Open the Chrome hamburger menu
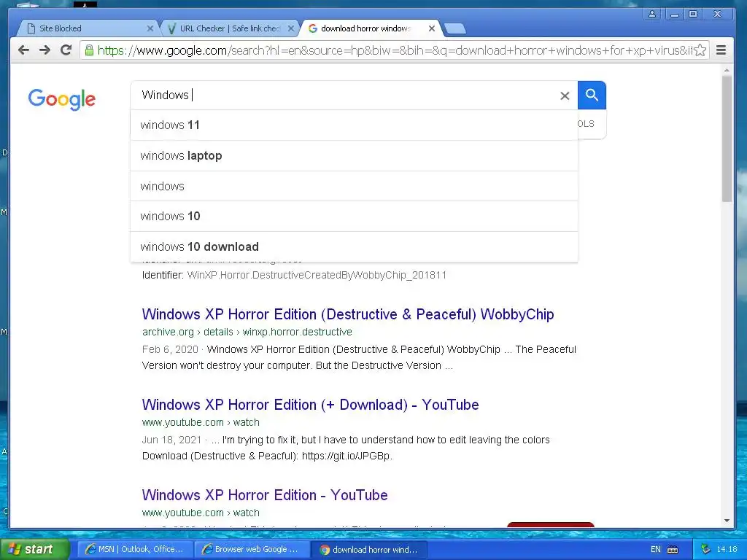The image size is (747, 560). (x=721, y=50)
